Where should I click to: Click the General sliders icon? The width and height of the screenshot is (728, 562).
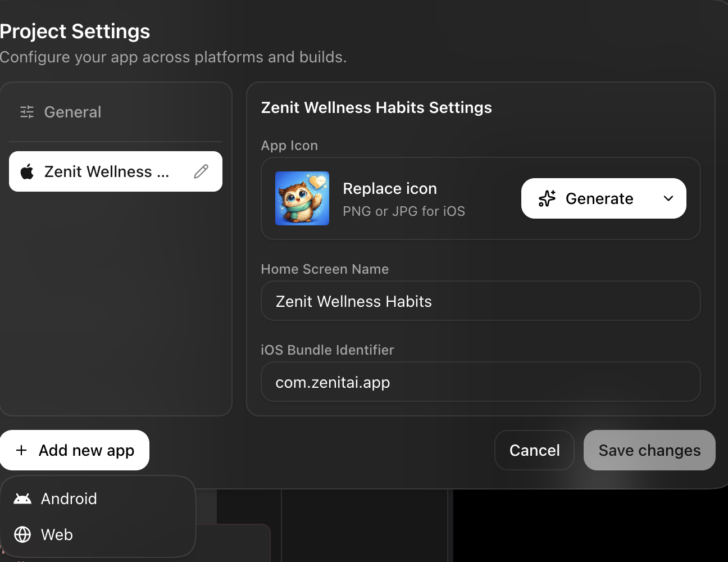(27, 112)
